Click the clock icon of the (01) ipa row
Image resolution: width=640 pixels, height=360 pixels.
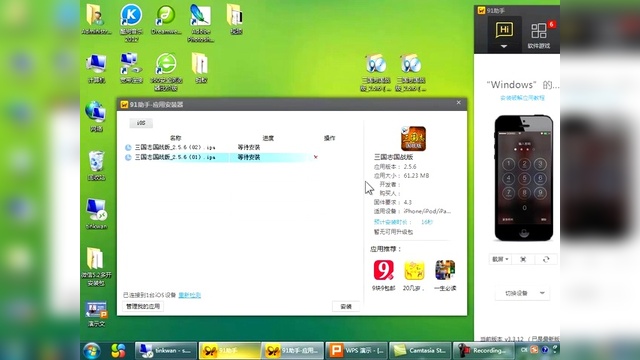click(128, 157)
